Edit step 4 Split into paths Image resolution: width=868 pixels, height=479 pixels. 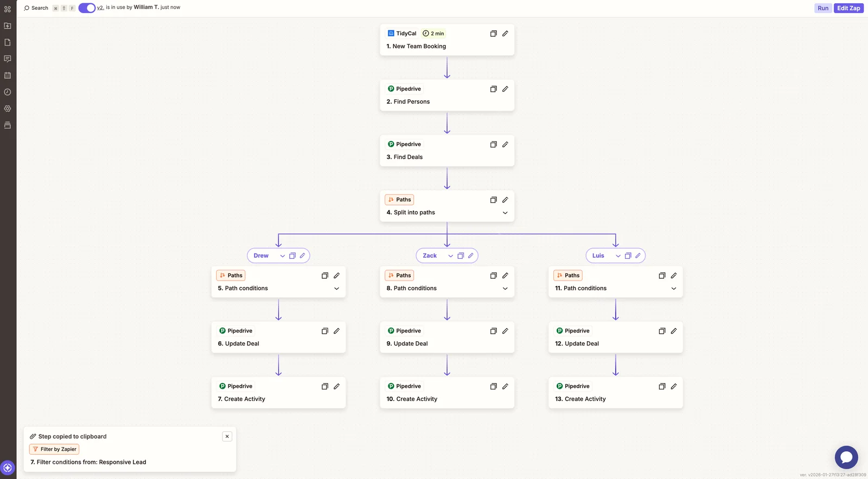pos(505,200)
